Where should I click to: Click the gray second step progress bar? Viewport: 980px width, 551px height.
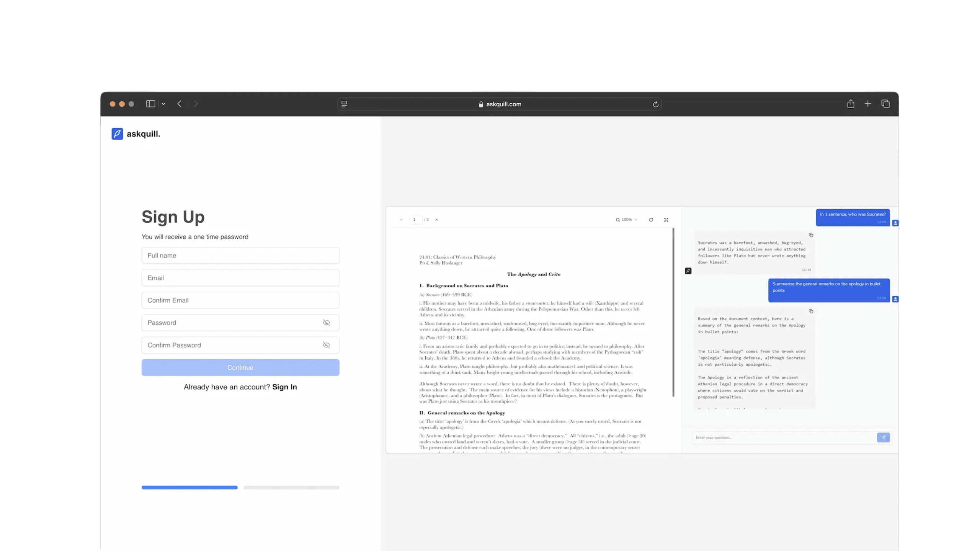(x=291, y=487)
